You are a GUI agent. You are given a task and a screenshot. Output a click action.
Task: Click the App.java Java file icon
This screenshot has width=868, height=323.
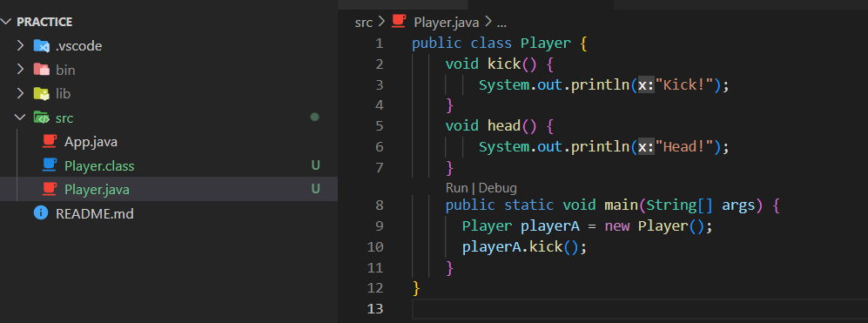(50, 141)
